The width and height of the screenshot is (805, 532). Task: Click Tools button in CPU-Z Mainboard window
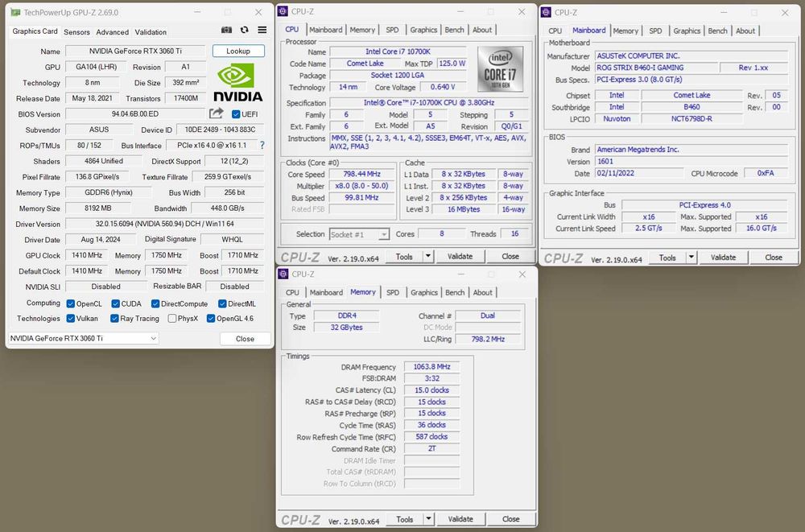coord(667,258)
